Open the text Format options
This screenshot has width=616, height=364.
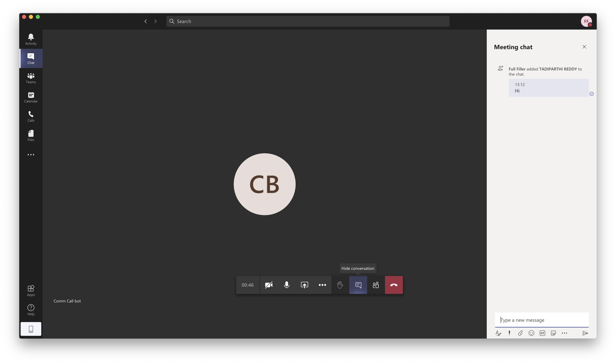[x=498, y=333]
